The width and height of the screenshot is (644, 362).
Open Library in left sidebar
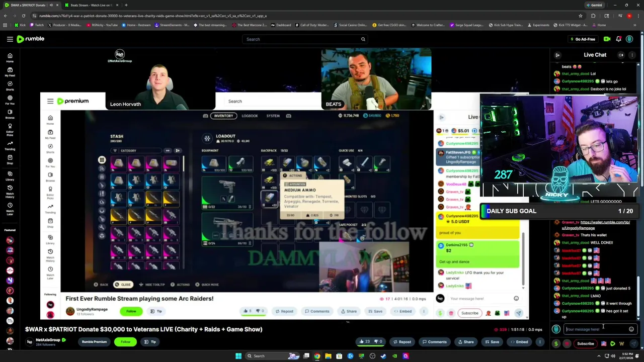(x=10, y=175)
